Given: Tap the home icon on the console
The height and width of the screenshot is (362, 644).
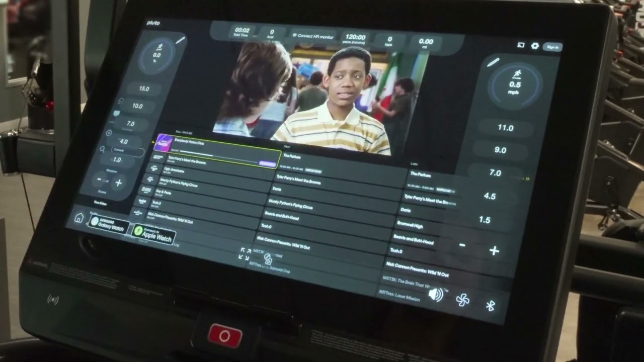Looking at the screenshot, I should coord(79,218).
